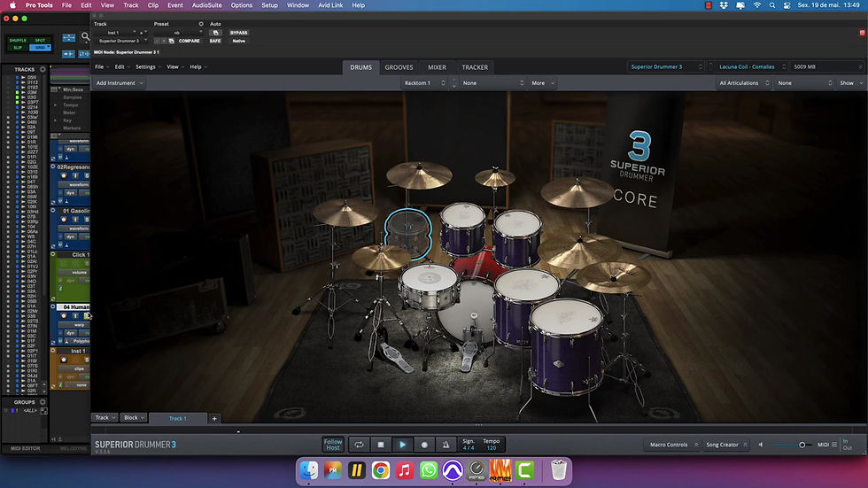Open the All Articulations dropdown
The image size is (868, 488).
coord(743,83)
